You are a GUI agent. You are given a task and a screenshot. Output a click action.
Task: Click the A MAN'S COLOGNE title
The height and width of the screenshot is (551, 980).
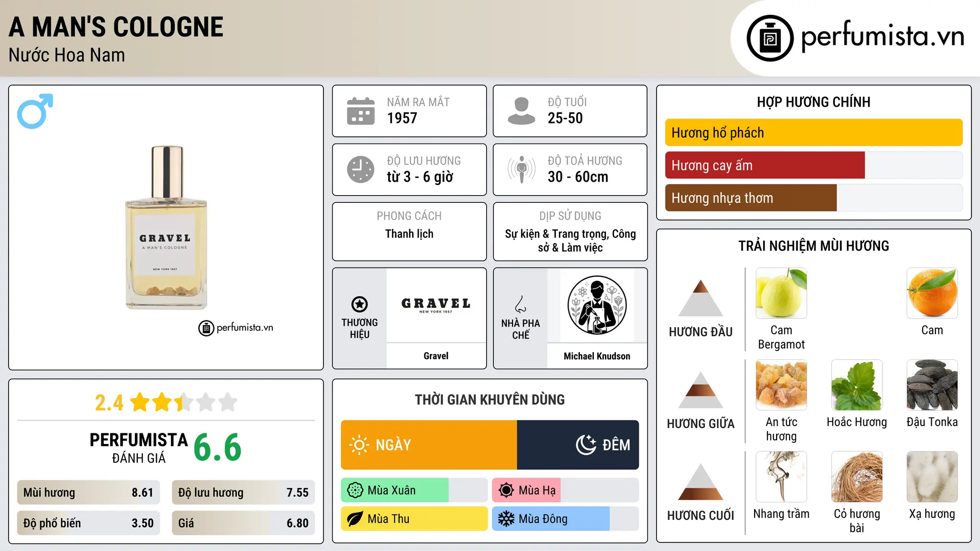coord(116,27)
